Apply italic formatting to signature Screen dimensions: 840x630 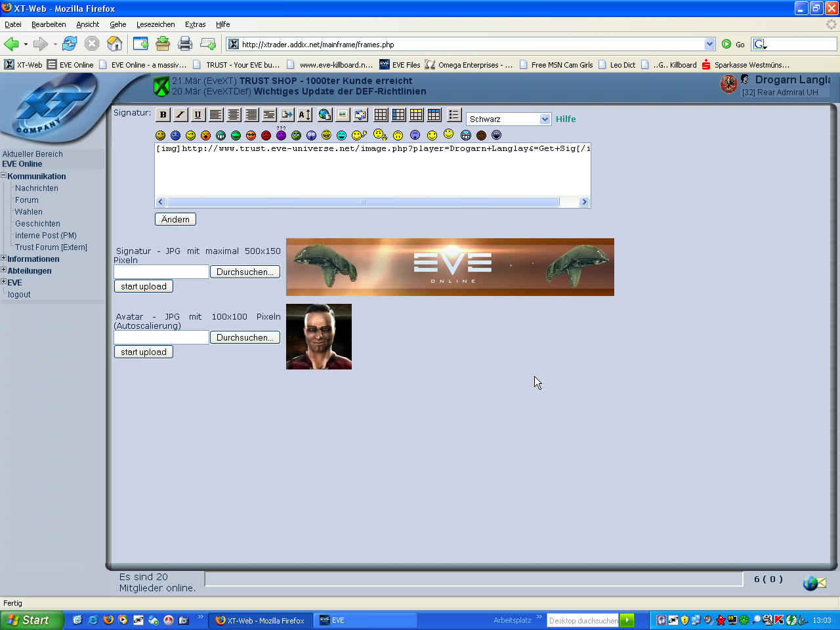tap(180, 115)
